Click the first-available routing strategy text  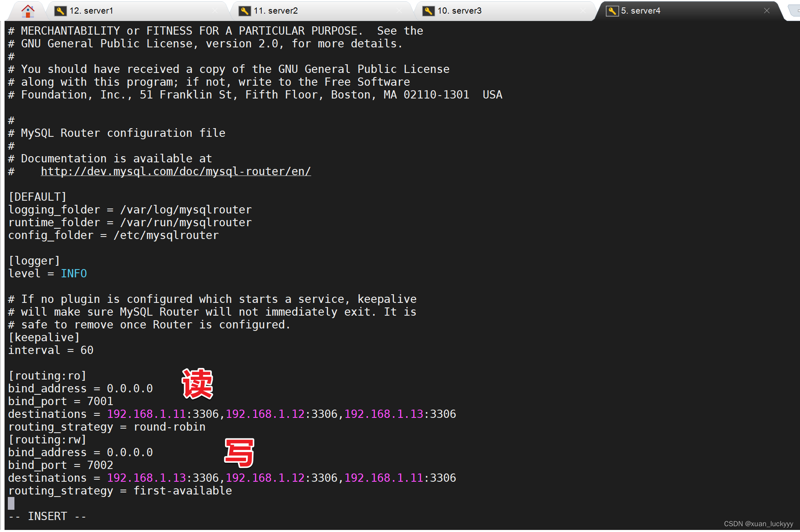pos(183,491)
